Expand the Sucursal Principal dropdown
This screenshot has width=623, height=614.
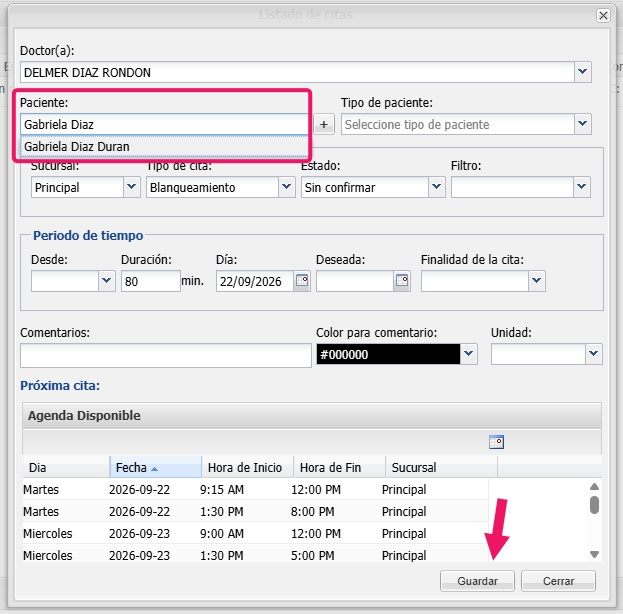[x=132, y=187]
